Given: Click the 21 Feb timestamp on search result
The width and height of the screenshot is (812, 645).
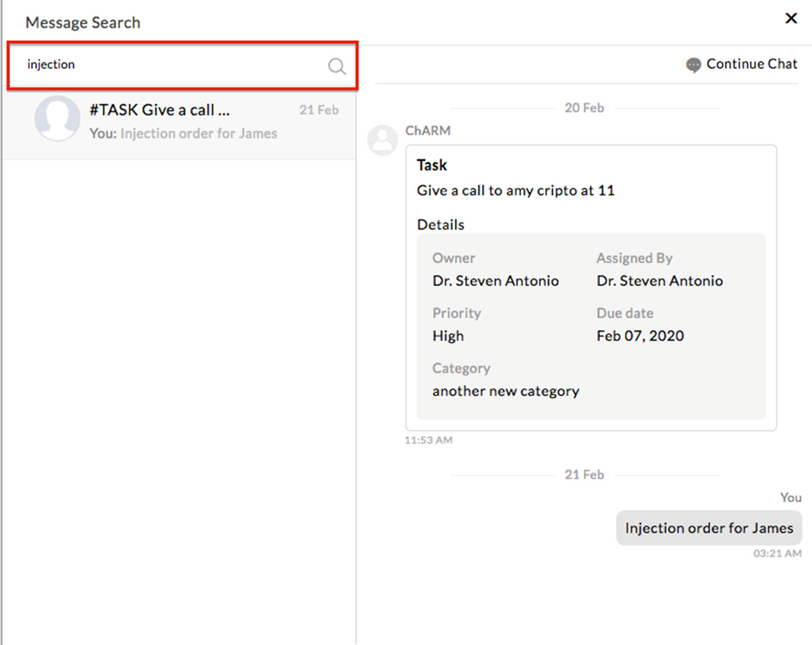Looking at the screenshot, I should coord(319,110).
